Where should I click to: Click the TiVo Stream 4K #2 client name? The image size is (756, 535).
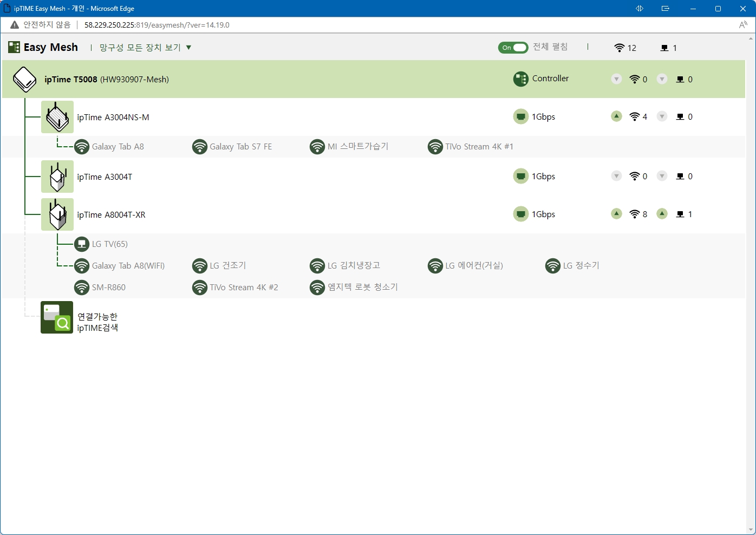(244, 288)
